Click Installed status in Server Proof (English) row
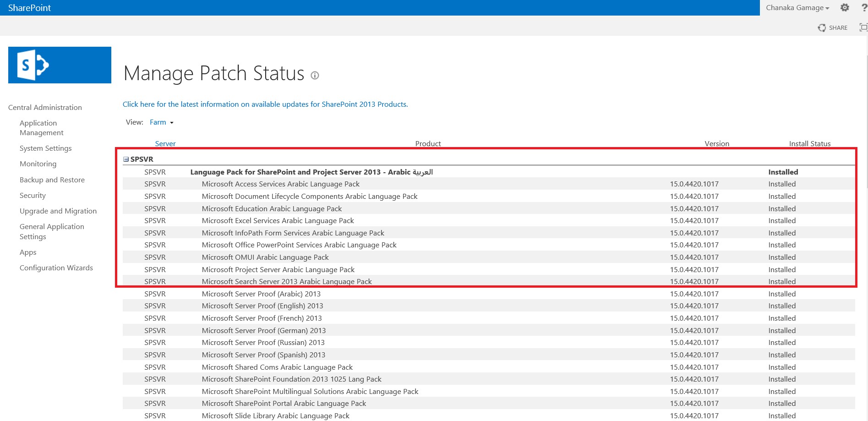Image resolution: width=868 pixels, height=421 pixels. click(782, 306)
